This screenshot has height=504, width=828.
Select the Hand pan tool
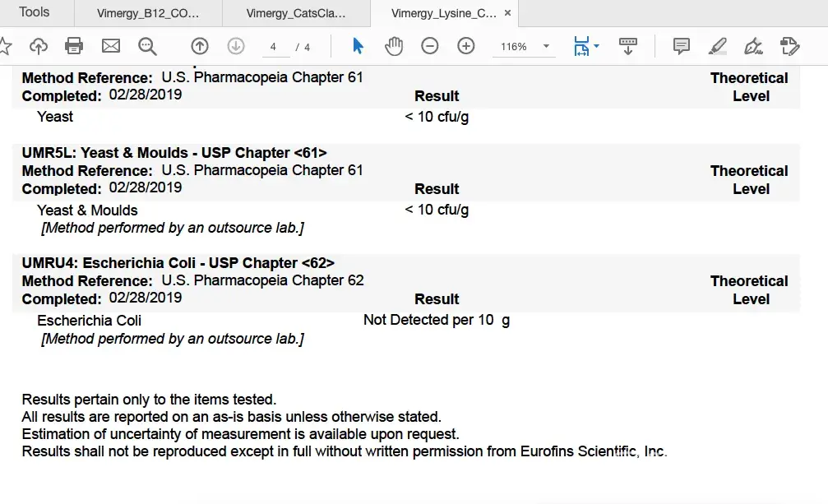[x=394, y=46]
